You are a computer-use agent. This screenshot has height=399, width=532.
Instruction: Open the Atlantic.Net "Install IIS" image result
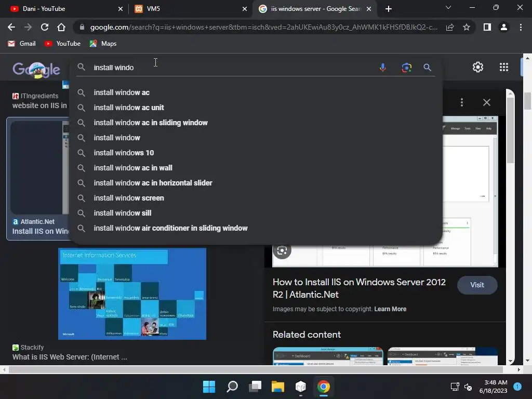pyautogui.click(x=37, y=179)
